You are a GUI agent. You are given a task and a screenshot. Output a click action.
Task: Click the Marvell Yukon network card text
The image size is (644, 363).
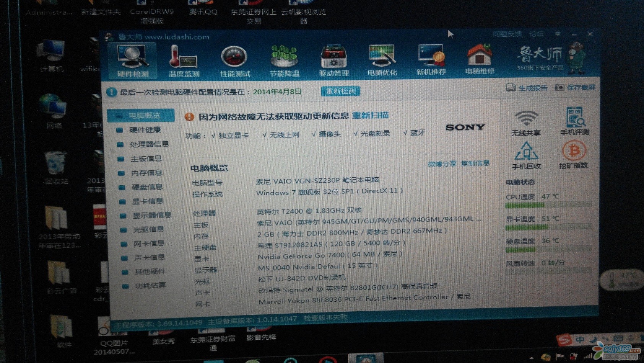point(364,299)
